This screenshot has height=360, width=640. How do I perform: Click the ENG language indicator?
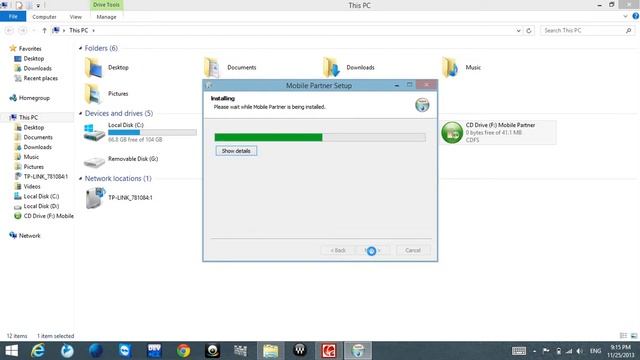(x=596, y=351)
